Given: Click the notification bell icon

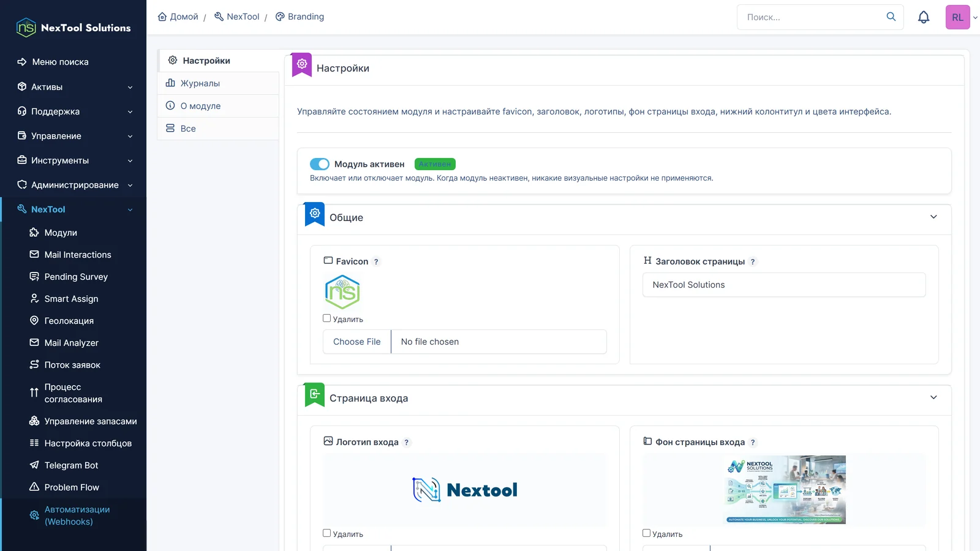Looking at the screenshot, I should coord(924,17).
